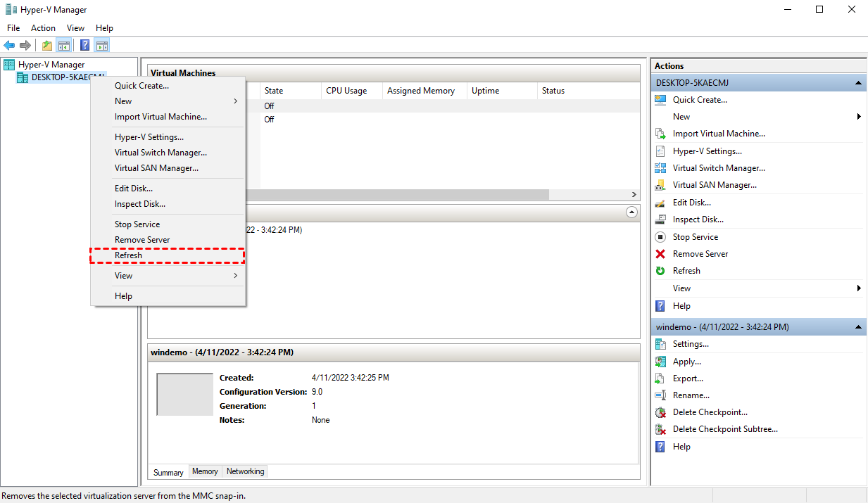Choose Remove Server from the context menu
The image size is (868, 503).
coord(168,240)
